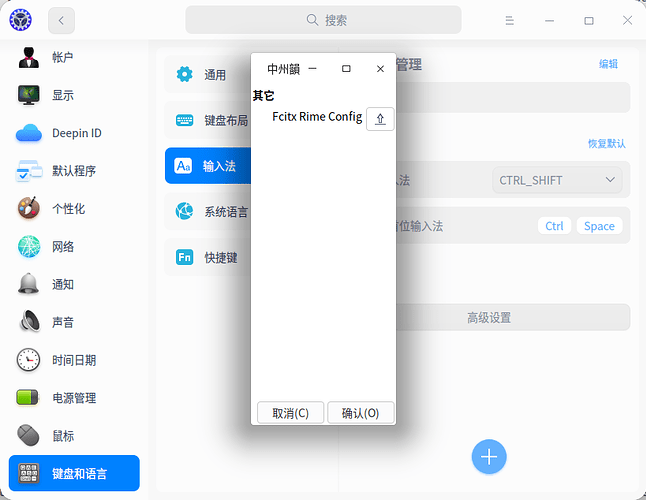
Task: Click the Ctrl shortcut key chip
Action: (554, 226)
